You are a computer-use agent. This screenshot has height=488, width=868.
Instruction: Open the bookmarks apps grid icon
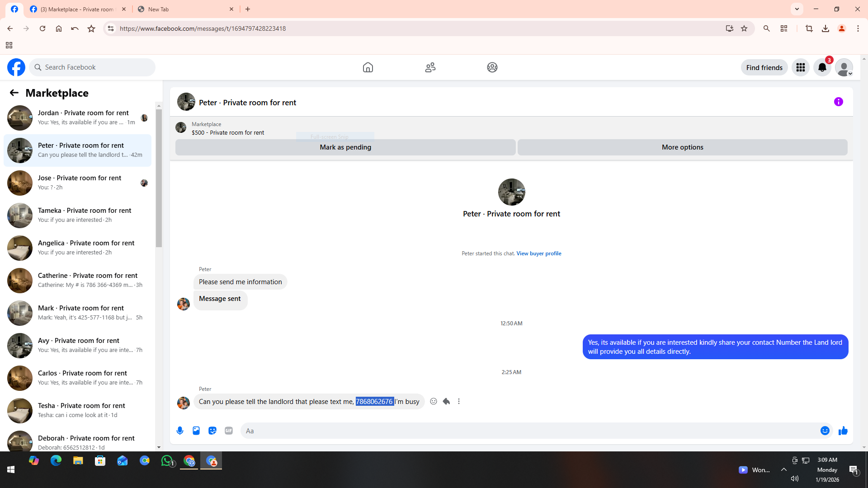click(x=9, y=45)
